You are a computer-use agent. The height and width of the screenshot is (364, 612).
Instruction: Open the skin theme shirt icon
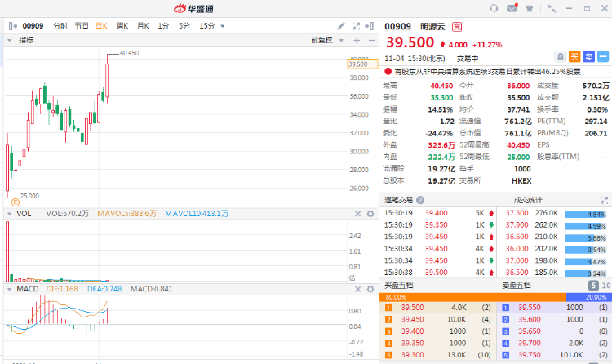click(531, 8)
